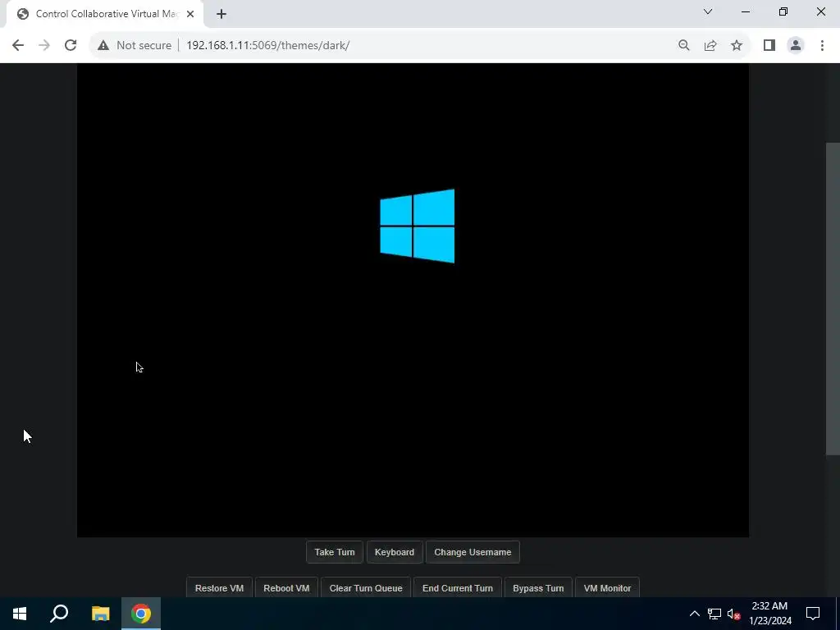Screen dimensions: 840x630
Task: Bookmark this page with the star icon
Action: pyautogui.click(x=737, y=46)
